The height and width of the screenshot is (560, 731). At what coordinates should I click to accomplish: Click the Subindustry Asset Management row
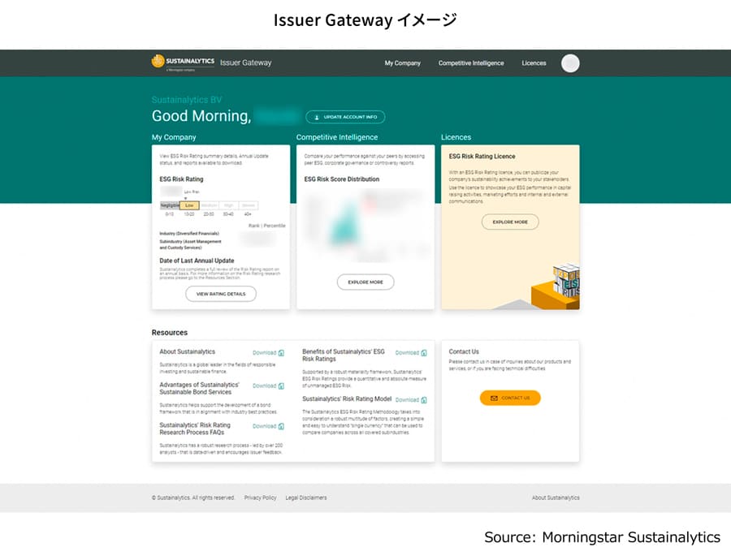(190, 244)
